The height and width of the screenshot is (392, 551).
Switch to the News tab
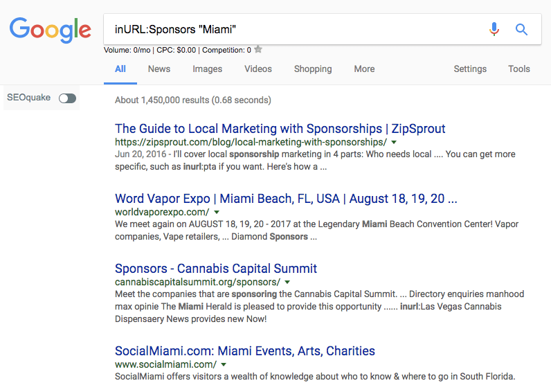click(159, 69)
